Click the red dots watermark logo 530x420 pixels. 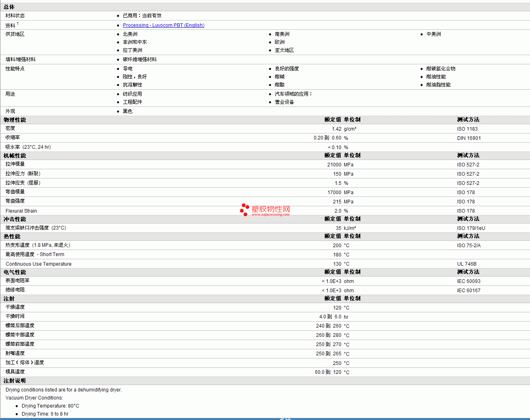pyautogui.click(x=244, y=209)
